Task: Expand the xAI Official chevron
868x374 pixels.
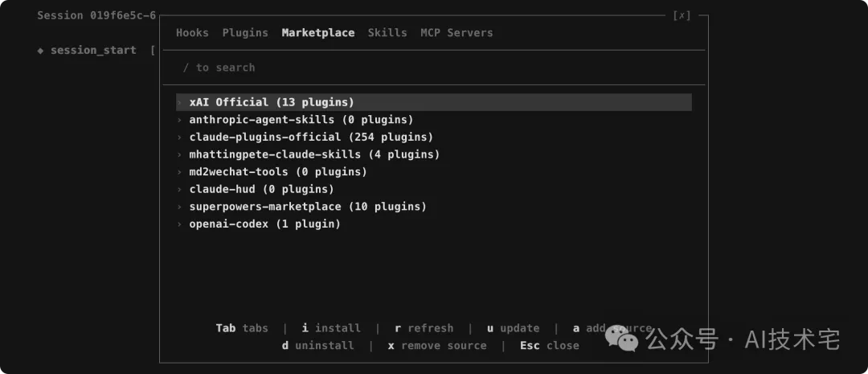Action: pyautogui.click(x=179, y=102)
